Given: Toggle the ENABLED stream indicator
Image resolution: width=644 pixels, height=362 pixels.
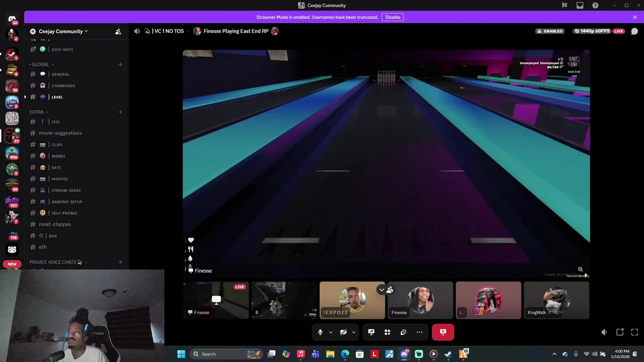Looking at the screenshot, I should point(549,31).
